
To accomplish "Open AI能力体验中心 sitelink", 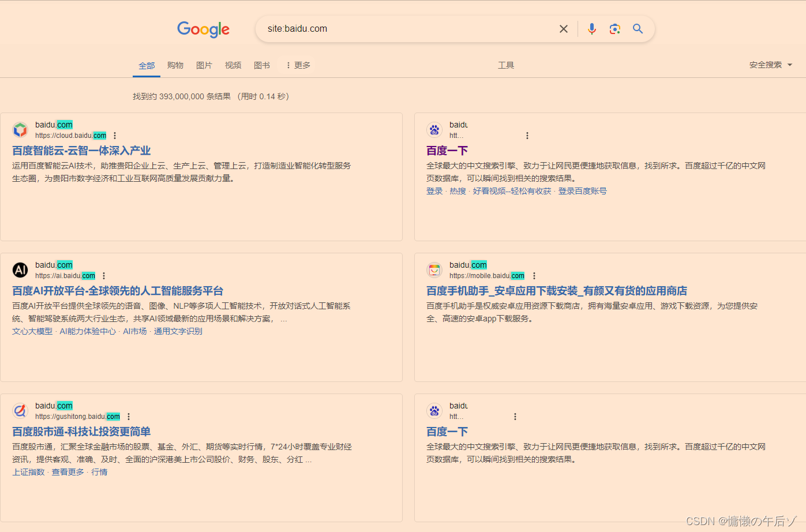I will click(x=88, y=331).
